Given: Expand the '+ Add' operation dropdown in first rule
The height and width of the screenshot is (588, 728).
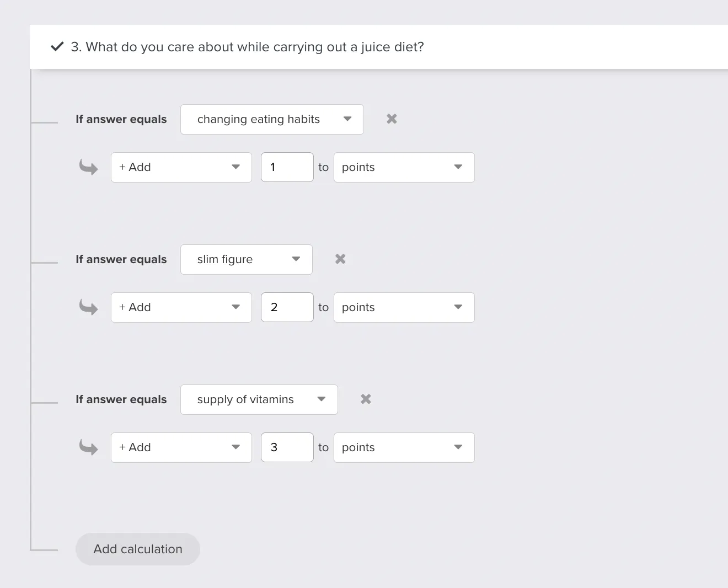Looking at the screenshot, I should [x=181, y=167].
